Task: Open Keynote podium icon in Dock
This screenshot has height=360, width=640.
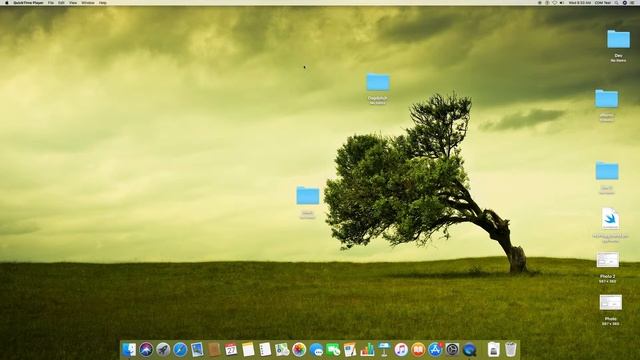Action: (384, 350)
